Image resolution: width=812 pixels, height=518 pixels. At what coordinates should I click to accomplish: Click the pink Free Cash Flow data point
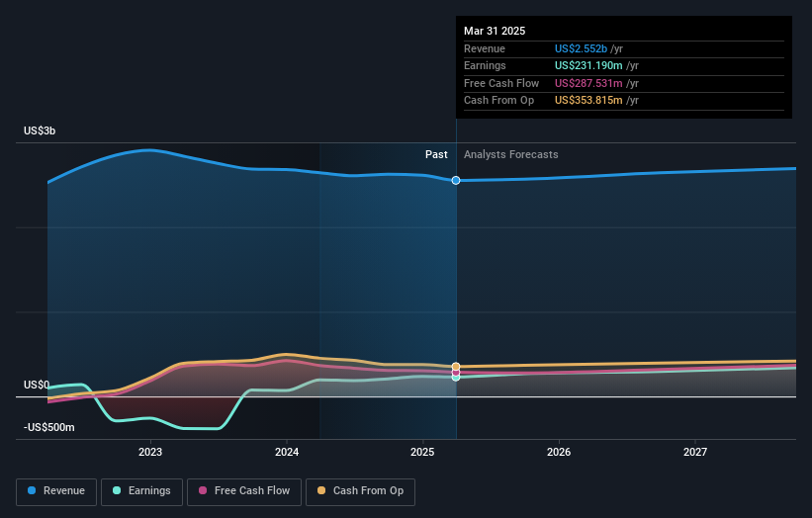tap(456, 372)
